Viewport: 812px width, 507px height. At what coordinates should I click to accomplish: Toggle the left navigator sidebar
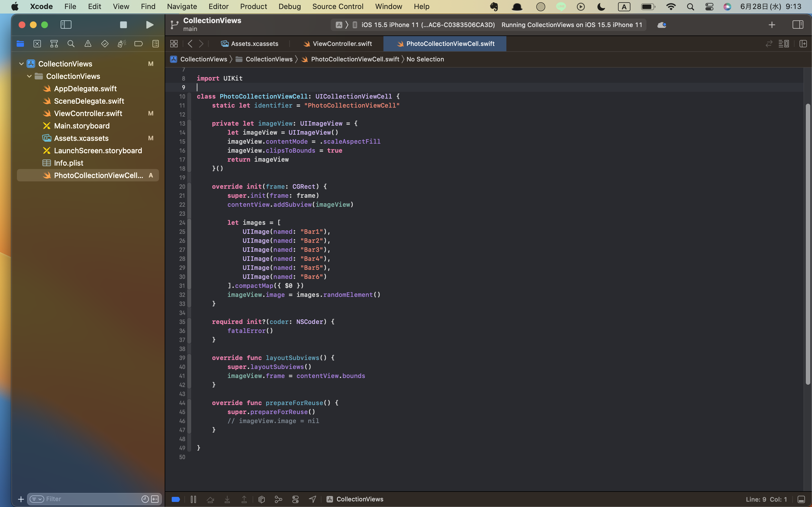click(x=66, y=25)
